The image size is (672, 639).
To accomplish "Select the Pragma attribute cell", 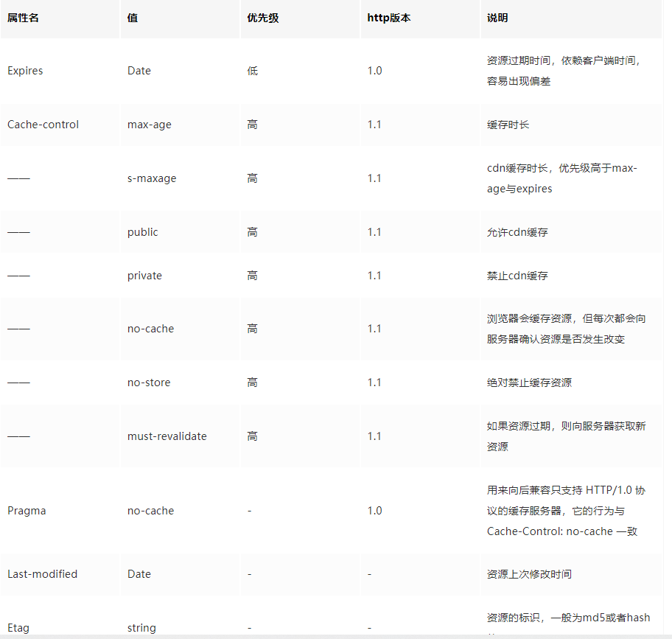I will point(27,511).
